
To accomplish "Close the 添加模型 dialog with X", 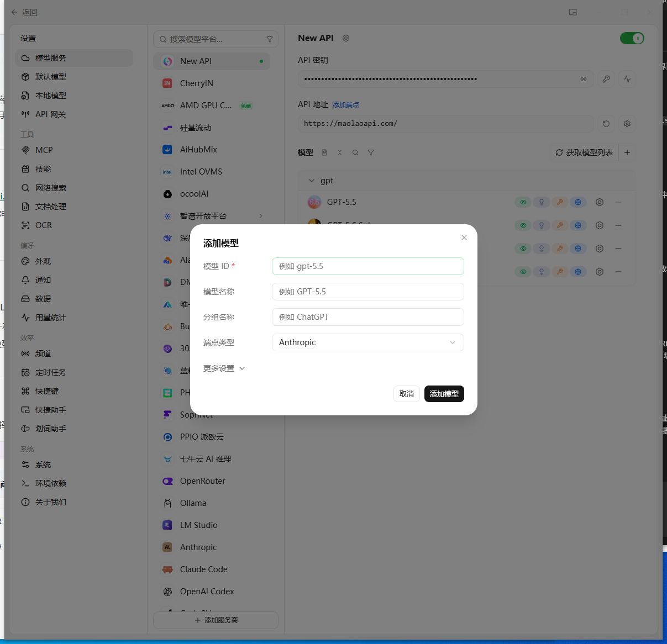I will pyautogui.click(x=464, y=237).
